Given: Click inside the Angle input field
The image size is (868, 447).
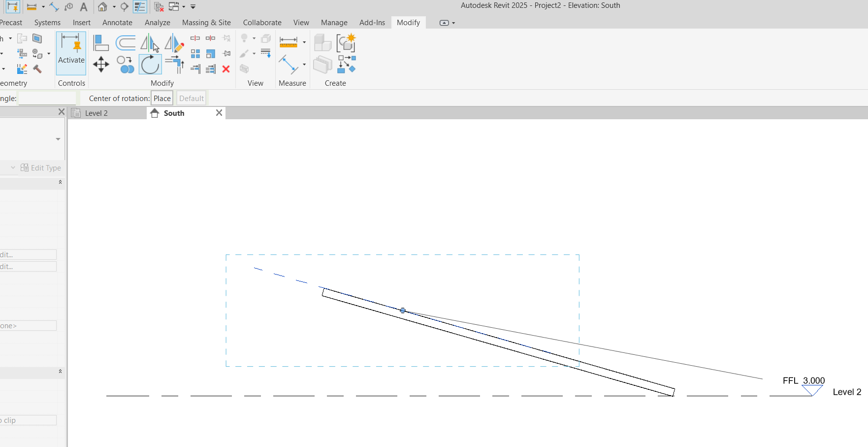Looking at the screenshot, I should [47, 98].
